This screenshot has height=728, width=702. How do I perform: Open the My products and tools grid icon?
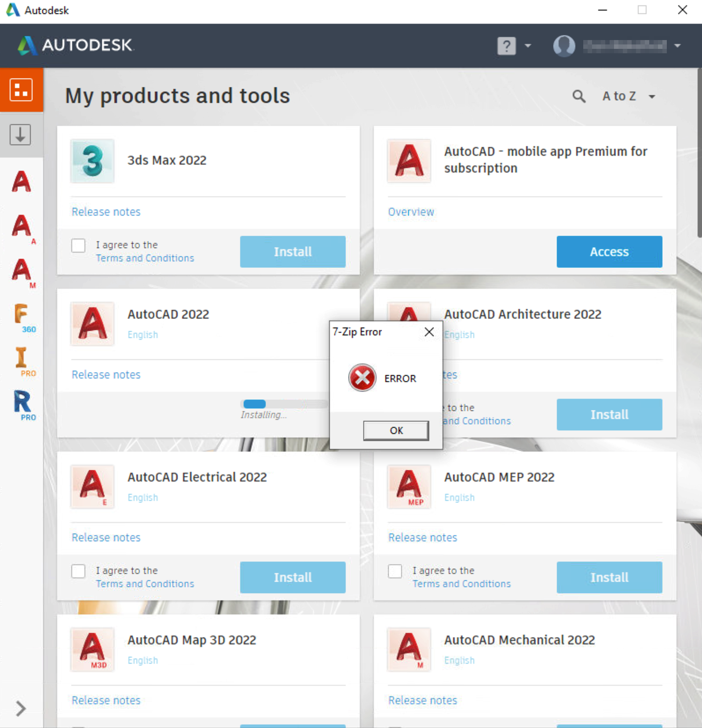coord(21,89)
